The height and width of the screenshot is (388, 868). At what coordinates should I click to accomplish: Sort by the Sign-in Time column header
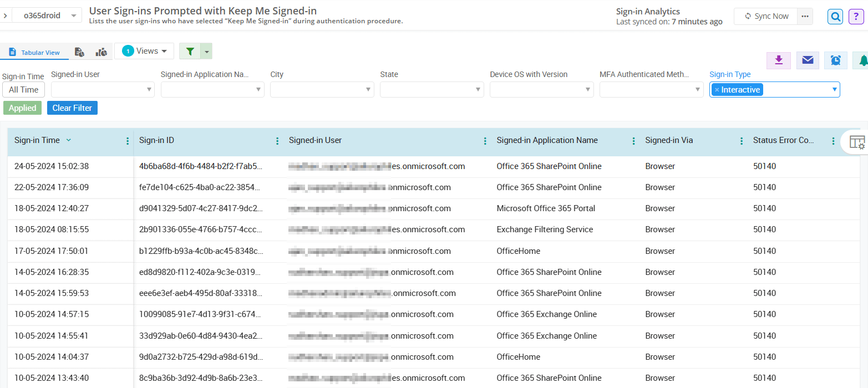[x=37, y=140]
